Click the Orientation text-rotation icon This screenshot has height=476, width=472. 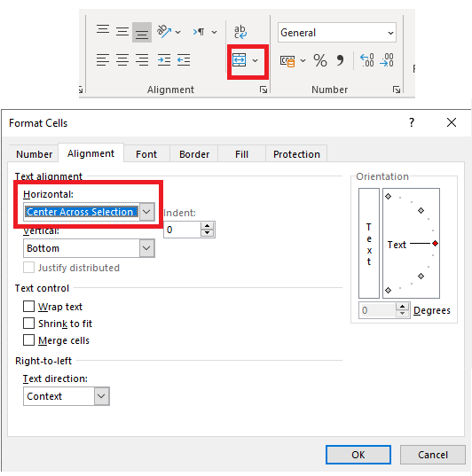point(163,32)
